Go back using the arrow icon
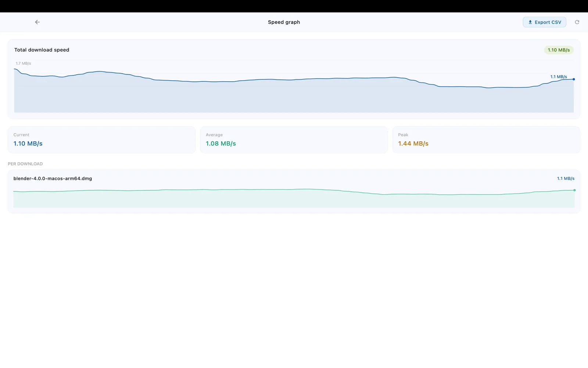The height and width of the screenshot is (368, 588). pyautogui.click(x=37, y=22)
